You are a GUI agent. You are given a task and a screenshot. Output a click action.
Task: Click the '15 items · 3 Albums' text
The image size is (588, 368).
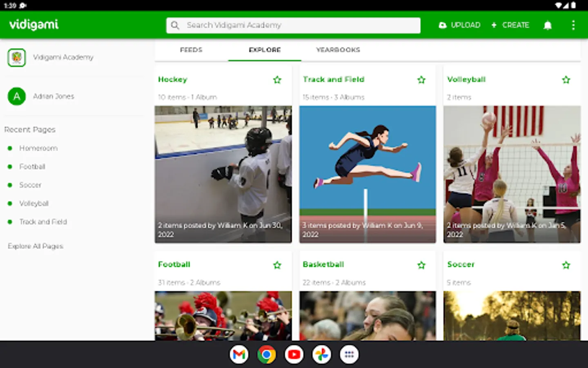tap(334, 97)
